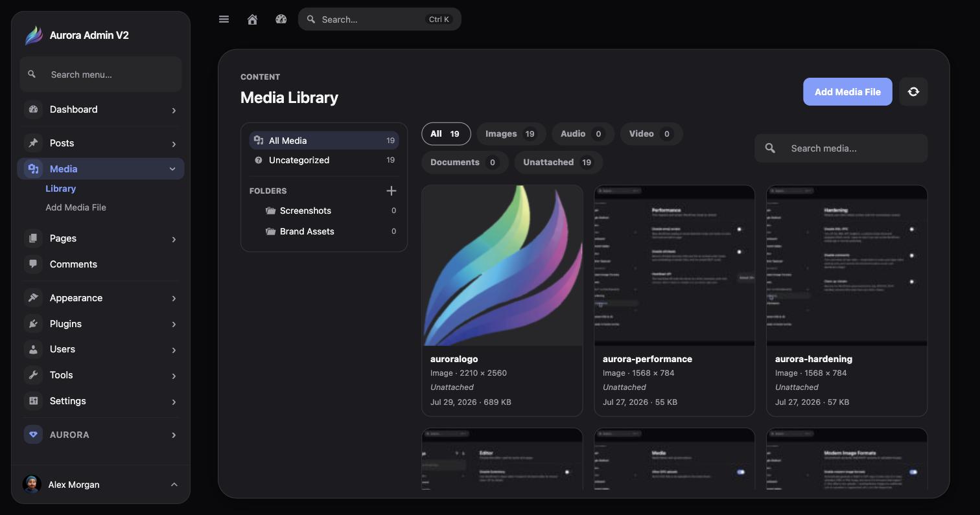This screenshot has height=515, width=980.
Task: Expand the Posts menu chevron
Action: pos(174,144)
